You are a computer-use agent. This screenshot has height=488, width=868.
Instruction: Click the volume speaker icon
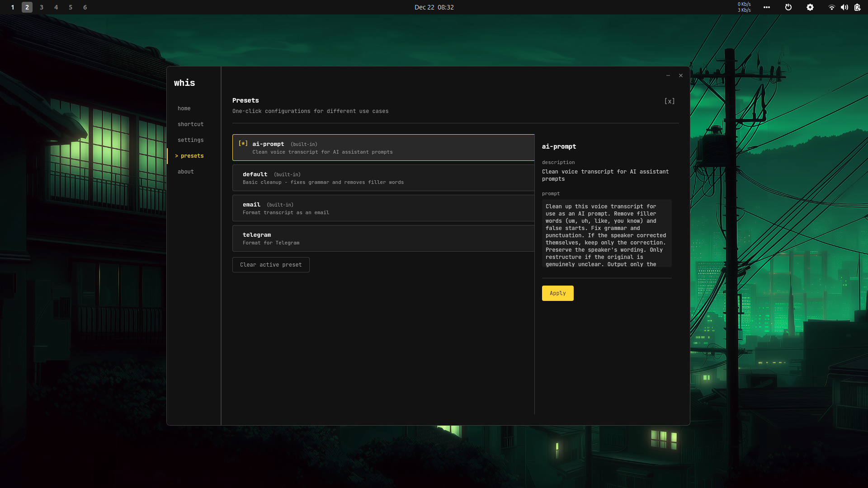[x=844, y=7]
